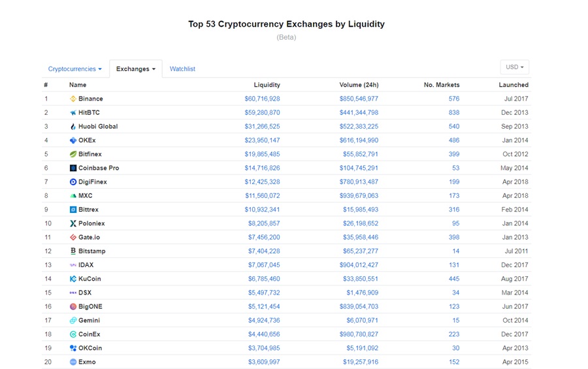Sort by the # rank column header
This screenshot has height=369, width=588.
(46, 85)
